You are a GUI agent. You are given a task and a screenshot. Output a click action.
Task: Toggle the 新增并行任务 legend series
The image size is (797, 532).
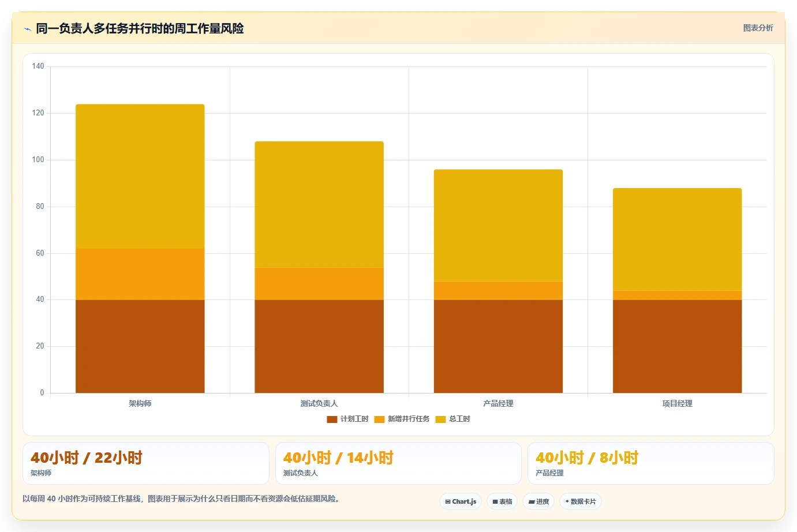(x=402, y=419)
